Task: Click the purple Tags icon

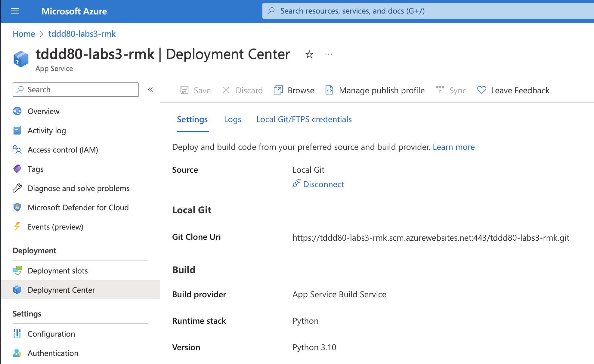Action: coord(17,169)
